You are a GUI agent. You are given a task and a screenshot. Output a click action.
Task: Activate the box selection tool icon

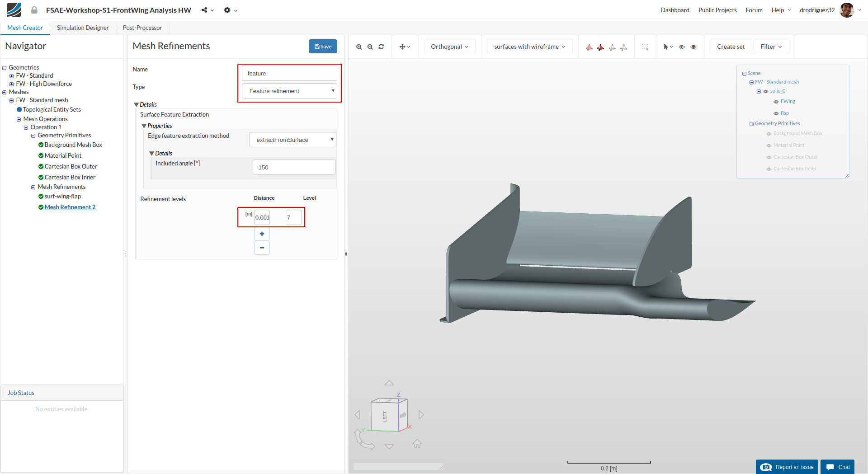(645, 47)
